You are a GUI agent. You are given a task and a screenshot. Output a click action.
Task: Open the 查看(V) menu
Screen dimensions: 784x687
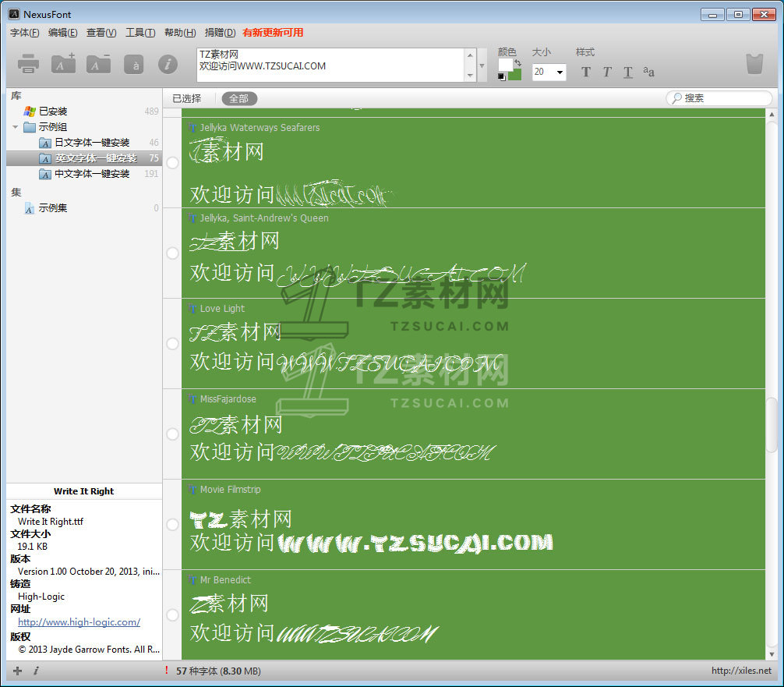click(x=101, y=33)
